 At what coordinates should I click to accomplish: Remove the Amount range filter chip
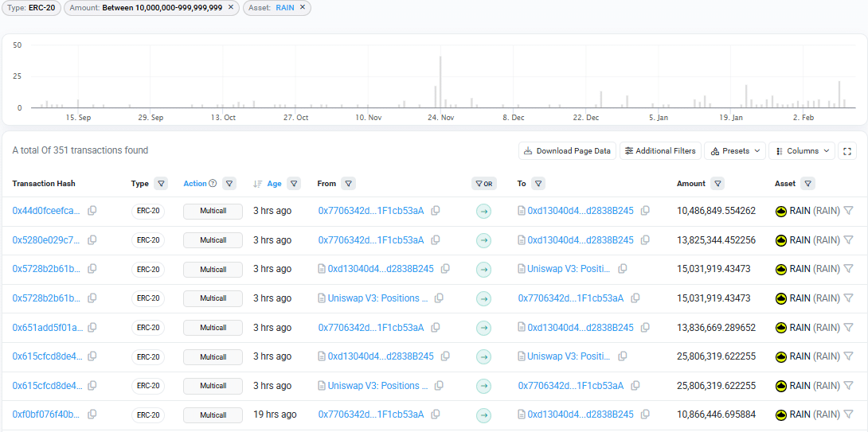231,7
